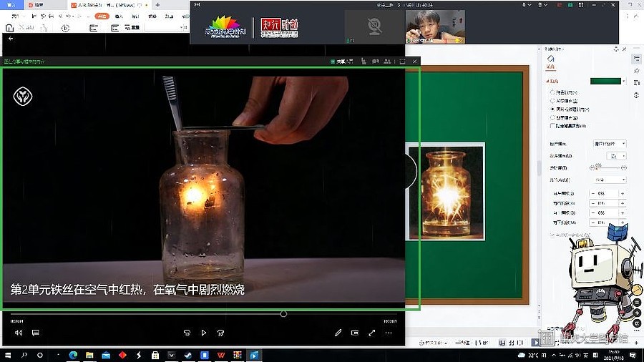Open participants icon on sharing bar

click(387, 61)
